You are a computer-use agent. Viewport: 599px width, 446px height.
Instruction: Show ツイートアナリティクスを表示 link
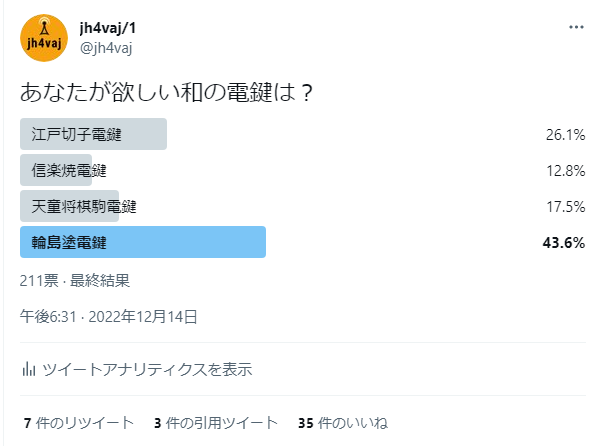[147, 369]
